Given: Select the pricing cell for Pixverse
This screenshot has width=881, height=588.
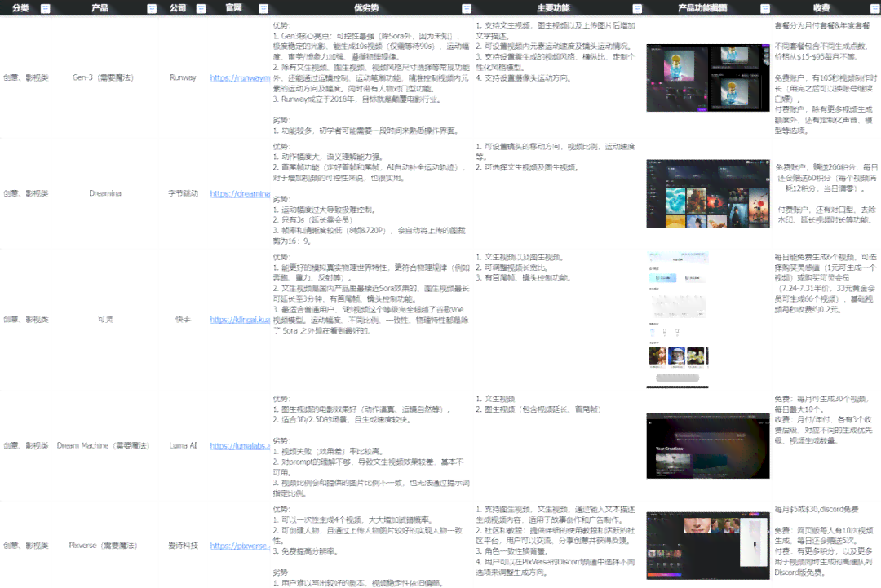Looking at the screenshot, I should point(826,546).
